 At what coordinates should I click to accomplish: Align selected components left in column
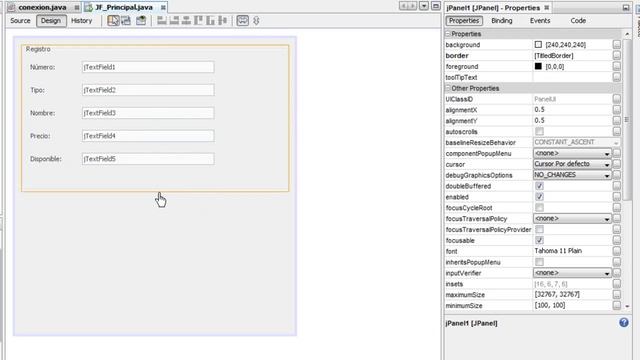[162, 20]
